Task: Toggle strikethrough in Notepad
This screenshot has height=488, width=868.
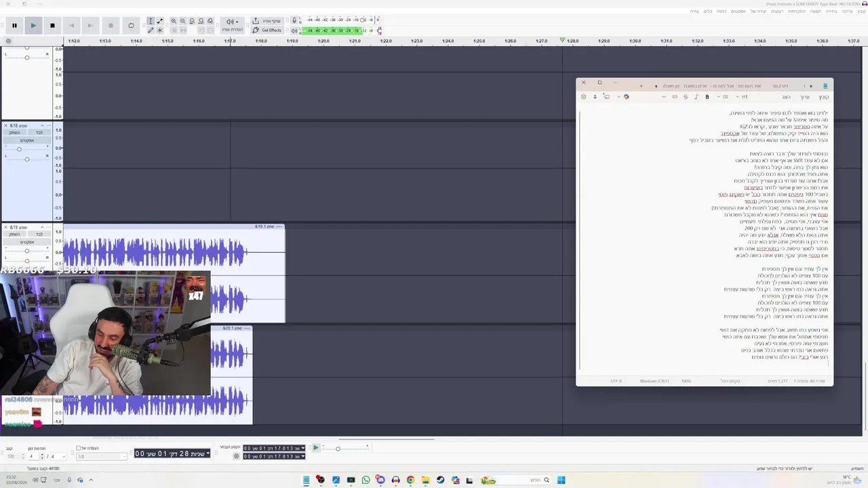Action: (x=686, y=97)
